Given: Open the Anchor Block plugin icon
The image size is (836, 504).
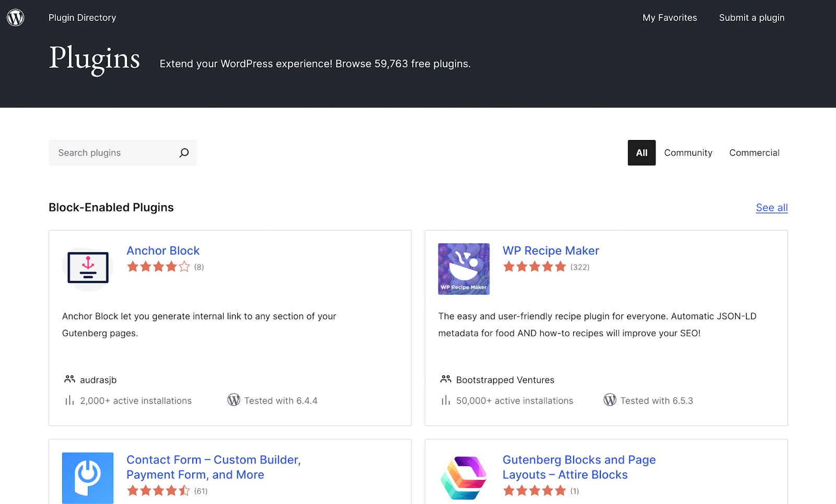Looking at the screenshot, I should (x=88, y=268).
